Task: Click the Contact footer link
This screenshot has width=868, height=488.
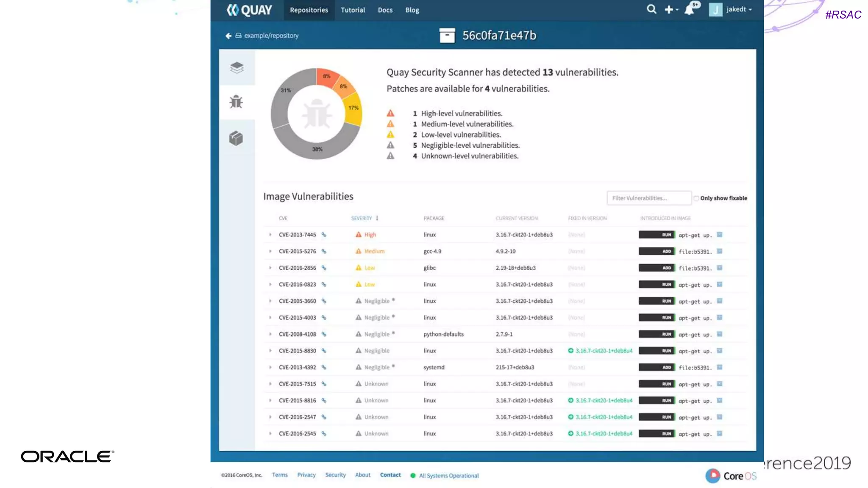Action: (390, 475)
